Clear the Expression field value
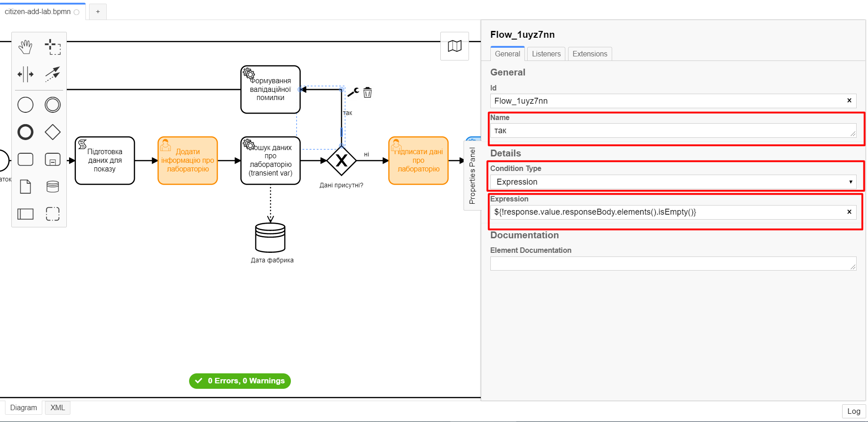 click(x=849, y=212)
